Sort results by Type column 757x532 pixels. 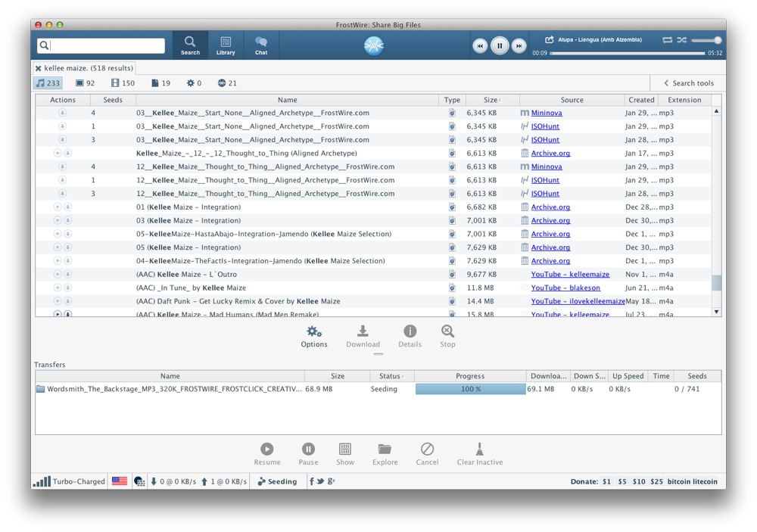[452, 100]
